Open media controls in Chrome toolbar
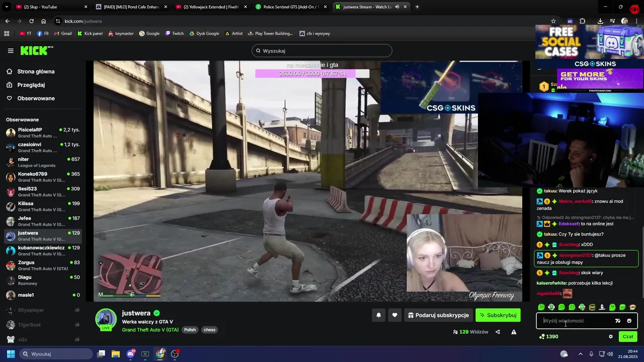Screen dimensions: 644x362 click(x=612, y=21)
